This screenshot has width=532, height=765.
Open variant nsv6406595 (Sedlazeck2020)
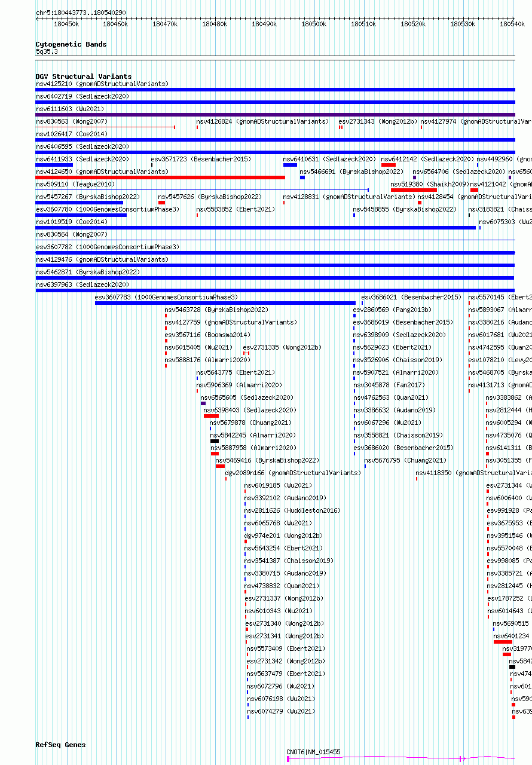[x=82, y=146]
